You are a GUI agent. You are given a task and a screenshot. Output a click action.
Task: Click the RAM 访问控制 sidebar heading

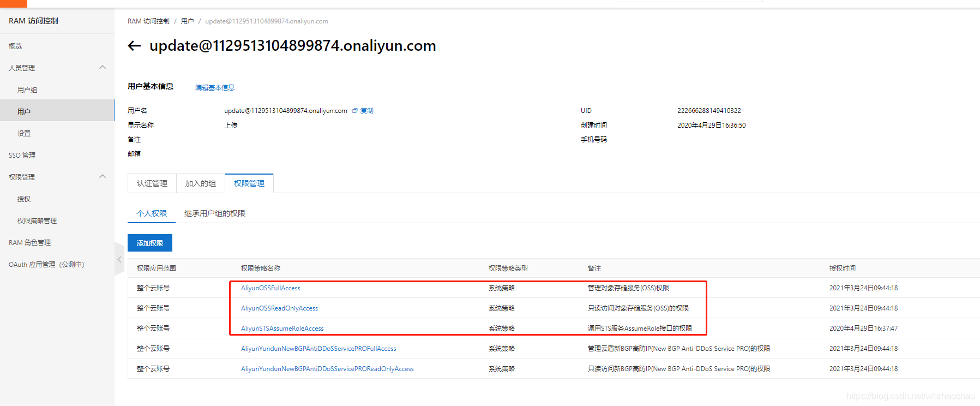pos(33,21)
